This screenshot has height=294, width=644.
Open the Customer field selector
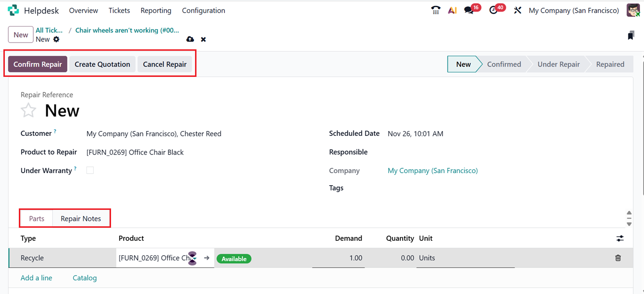tap(154, 133)
